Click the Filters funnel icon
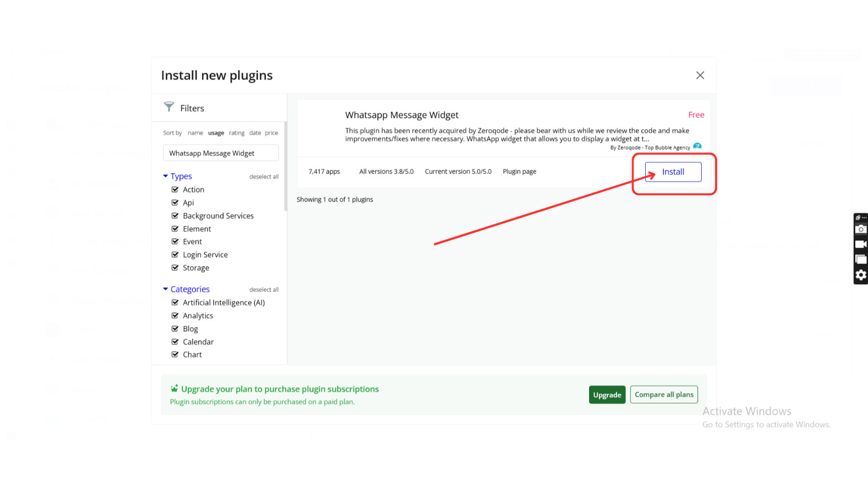The width and height of the screenshot is (868, 489). coord(169,107)
